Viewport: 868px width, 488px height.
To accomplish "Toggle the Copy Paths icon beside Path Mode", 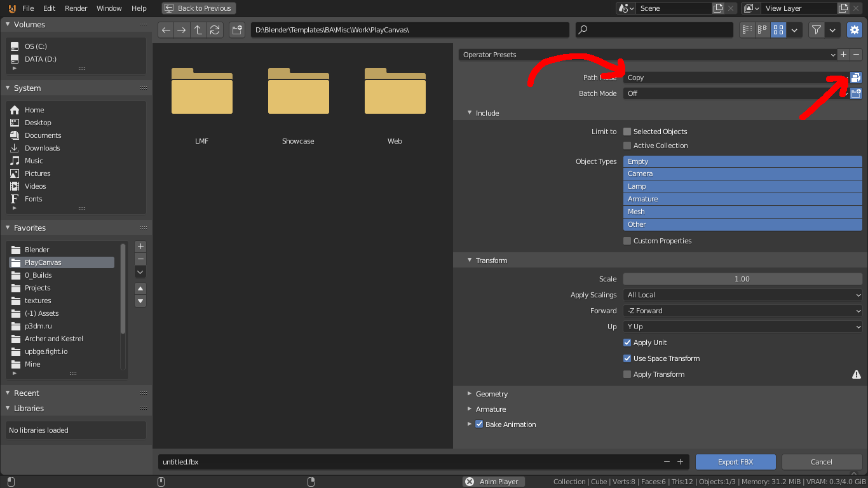I will (855, 77).
